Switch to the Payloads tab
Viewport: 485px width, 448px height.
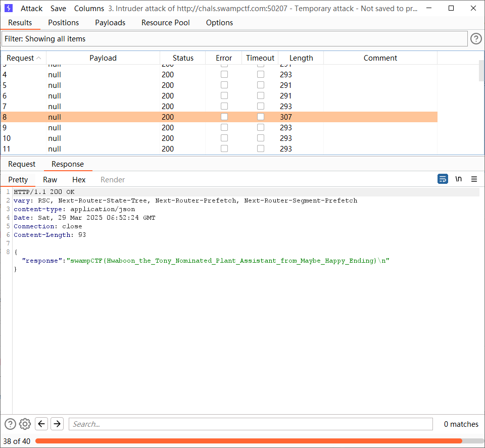[x=110, y=23]
